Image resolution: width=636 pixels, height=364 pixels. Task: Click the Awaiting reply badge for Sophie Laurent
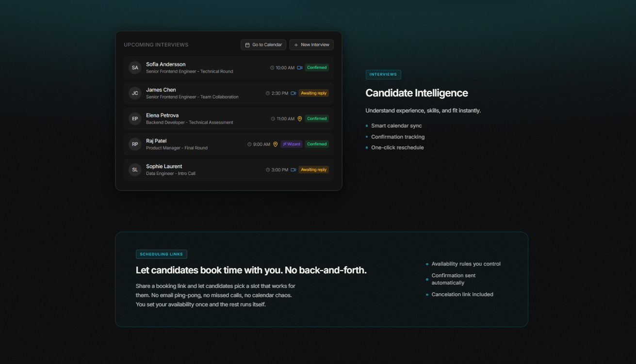pos(313,170)
